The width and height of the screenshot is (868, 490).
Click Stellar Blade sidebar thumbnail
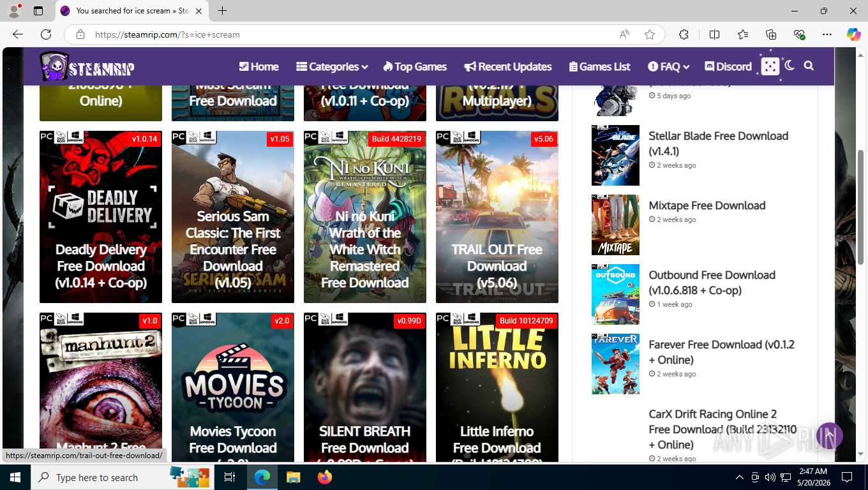click(x=615, y=155)
